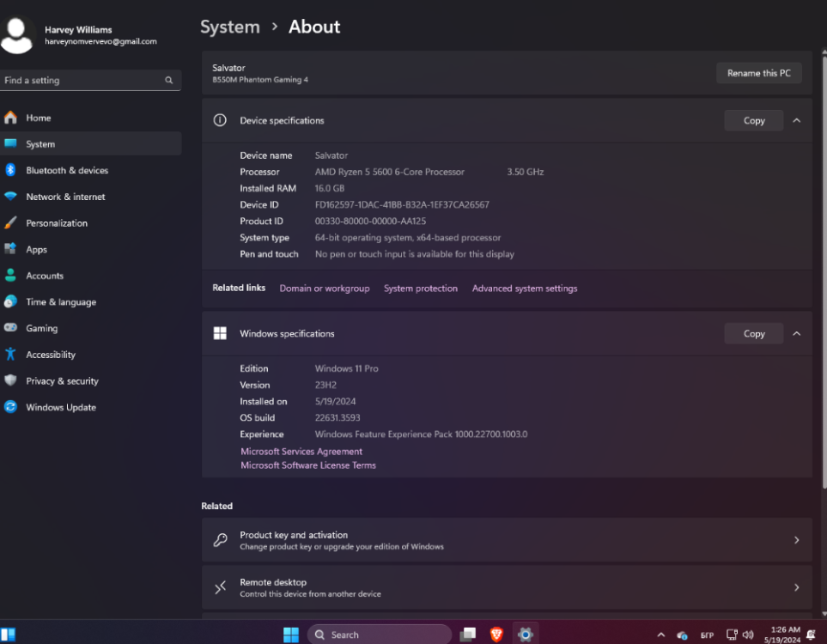Image resolution: width=827 pixels, height=644 pixels.
Task: Click the Privacy & security shield icon
Action: pyautogui.click(x=10, y=380)
